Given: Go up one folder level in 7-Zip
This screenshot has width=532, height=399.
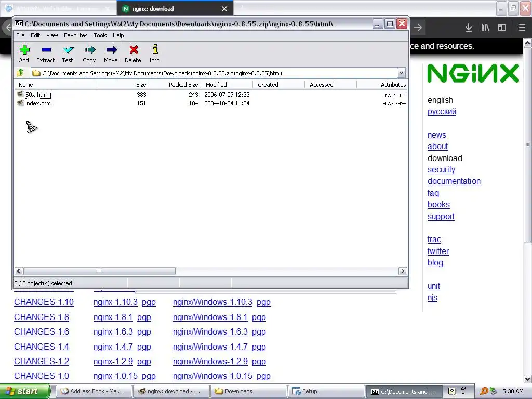Looking at the screenshot, I should pyautogui.click(x=20, y=73).
